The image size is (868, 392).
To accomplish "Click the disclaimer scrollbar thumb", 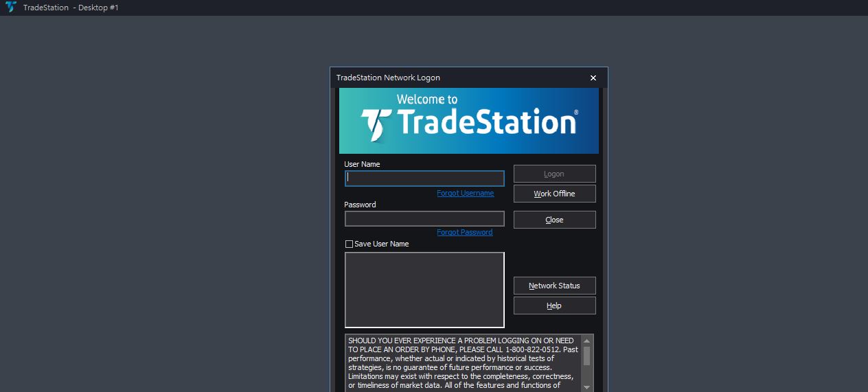I will 586,356.
